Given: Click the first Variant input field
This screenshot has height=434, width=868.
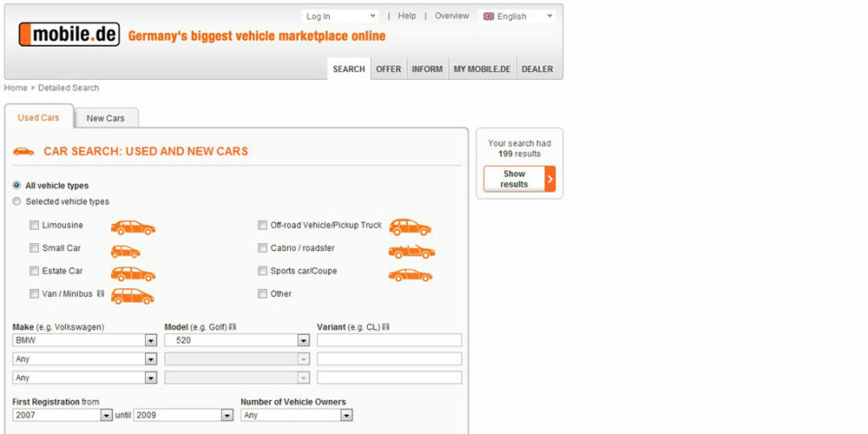Looking at the screenshot, I should (x=389, y=340).
